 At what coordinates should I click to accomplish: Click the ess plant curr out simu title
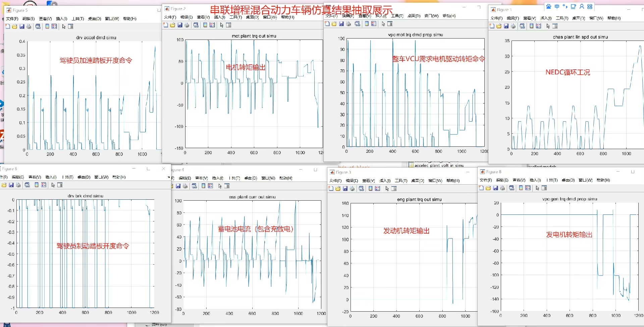(x=252, y=197)
